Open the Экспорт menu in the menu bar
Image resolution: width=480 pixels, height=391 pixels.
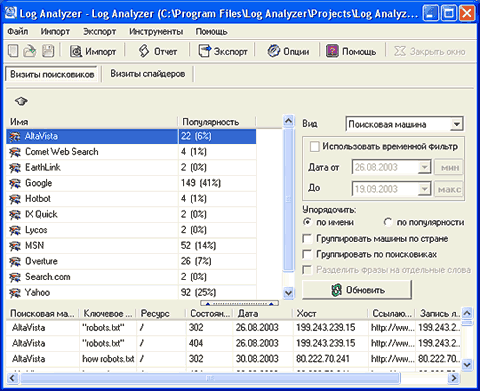(x=99, y=32)
